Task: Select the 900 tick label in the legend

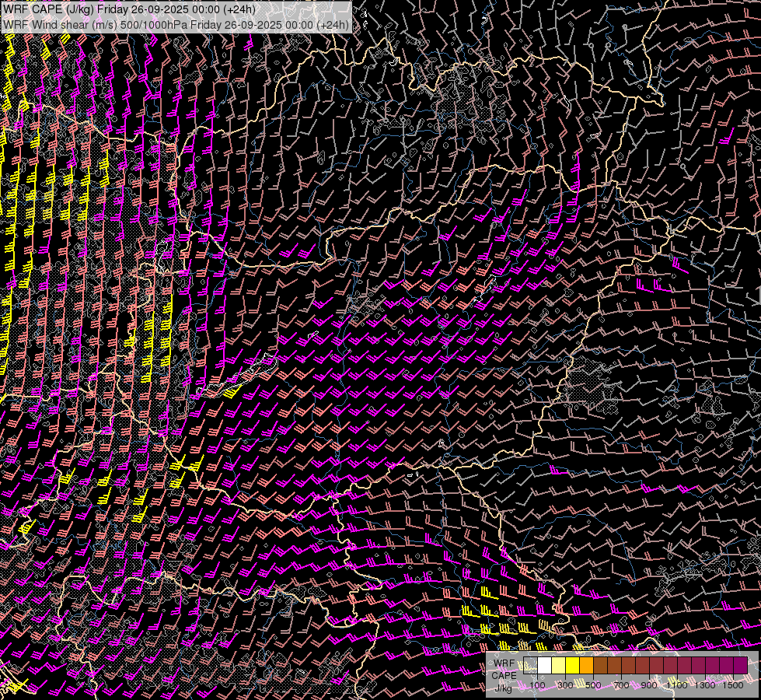Action: pyautogui.click(x=649, y=685)
